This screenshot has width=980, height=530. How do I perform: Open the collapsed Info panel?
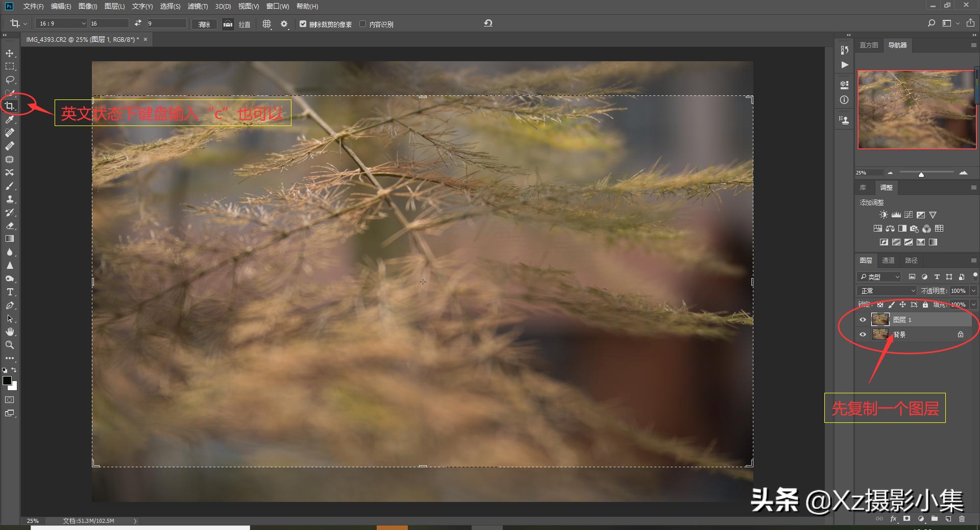point(845,100)
